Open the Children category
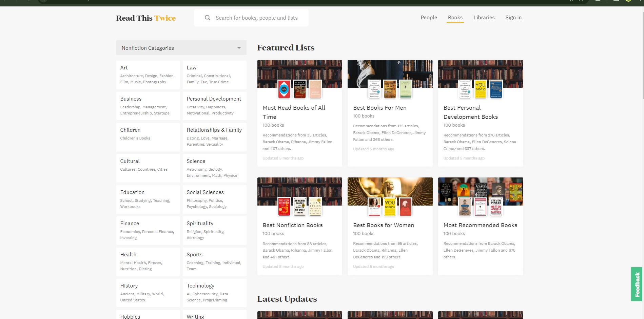 (148, 137)
